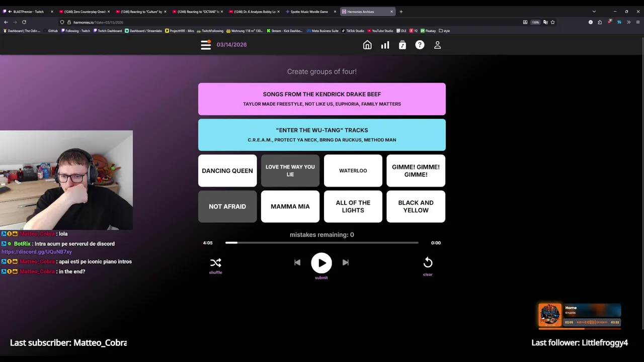
Task: Open the user profile icon
Action: [x=437, y=45]
